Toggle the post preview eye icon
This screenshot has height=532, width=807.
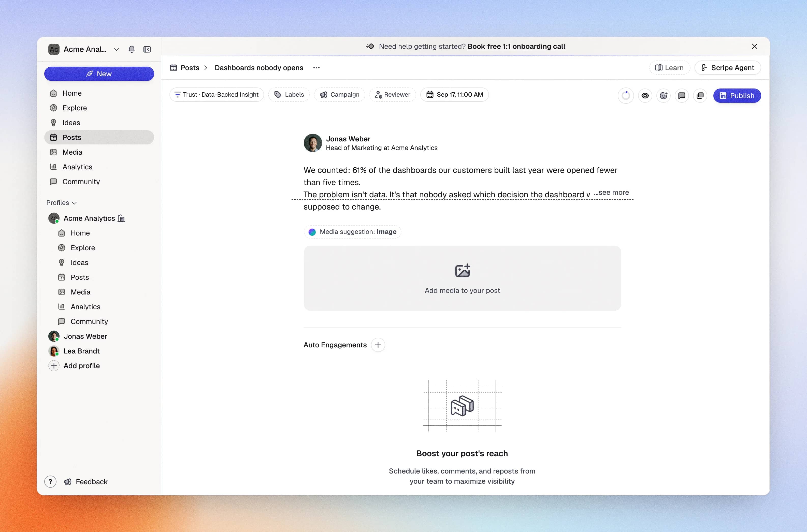tap(645, 96)
